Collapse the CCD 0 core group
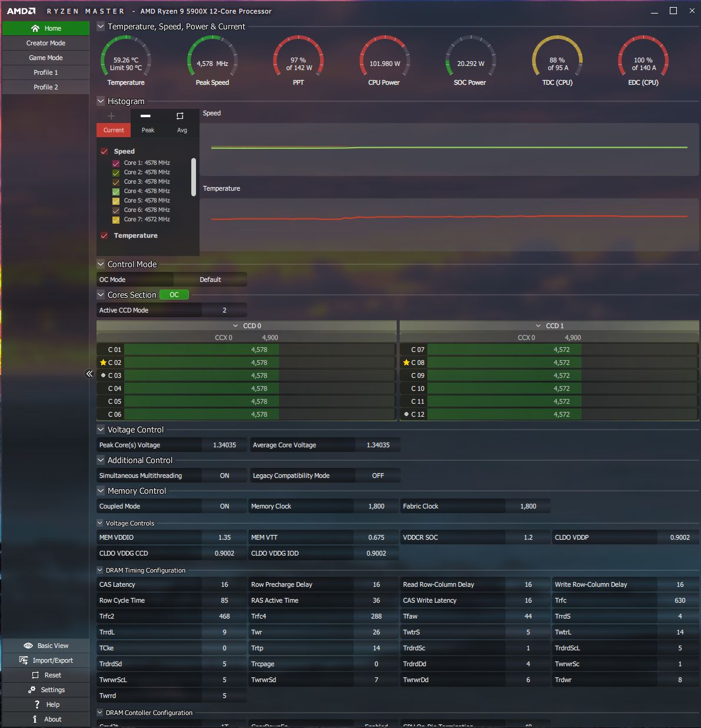The height and width of the screenshot is (728, 701). pos(235,325)
